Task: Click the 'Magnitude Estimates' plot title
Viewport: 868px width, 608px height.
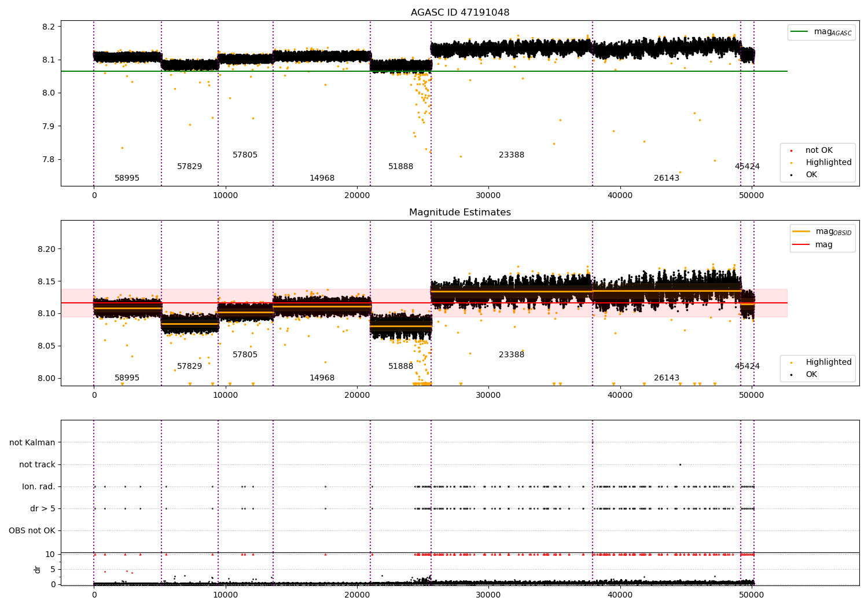Action: [x=460, y=213]
